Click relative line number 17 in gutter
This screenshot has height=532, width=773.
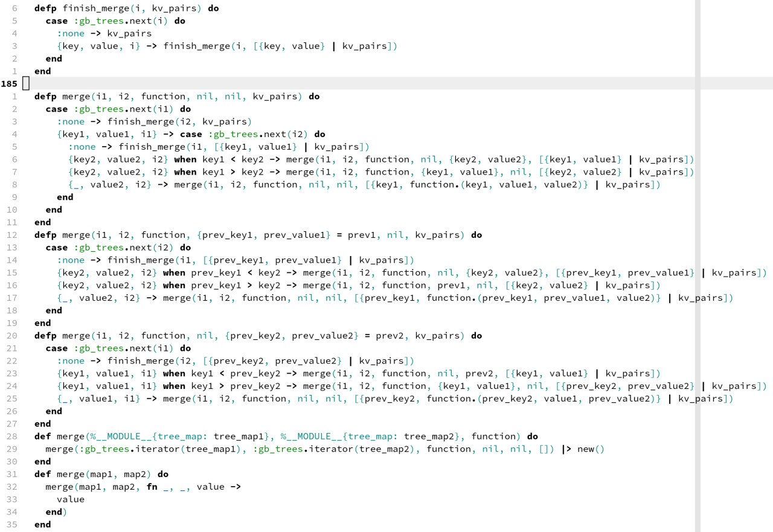(13, 298)
